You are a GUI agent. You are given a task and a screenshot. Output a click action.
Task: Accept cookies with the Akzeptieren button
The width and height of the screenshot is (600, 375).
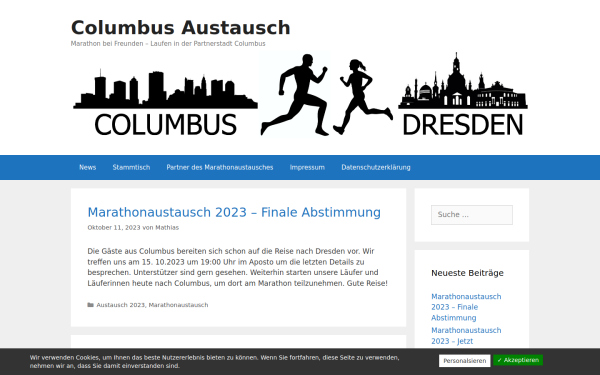pos(518,360)
